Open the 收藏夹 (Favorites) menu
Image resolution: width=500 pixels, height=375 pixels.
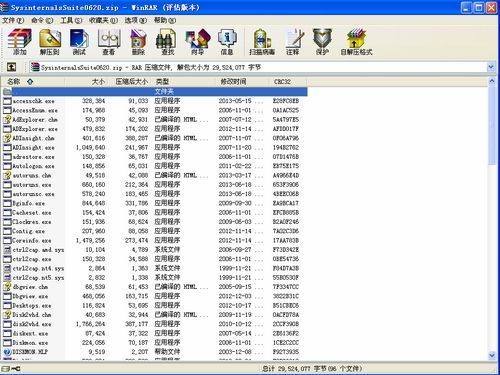coord(103,20)
